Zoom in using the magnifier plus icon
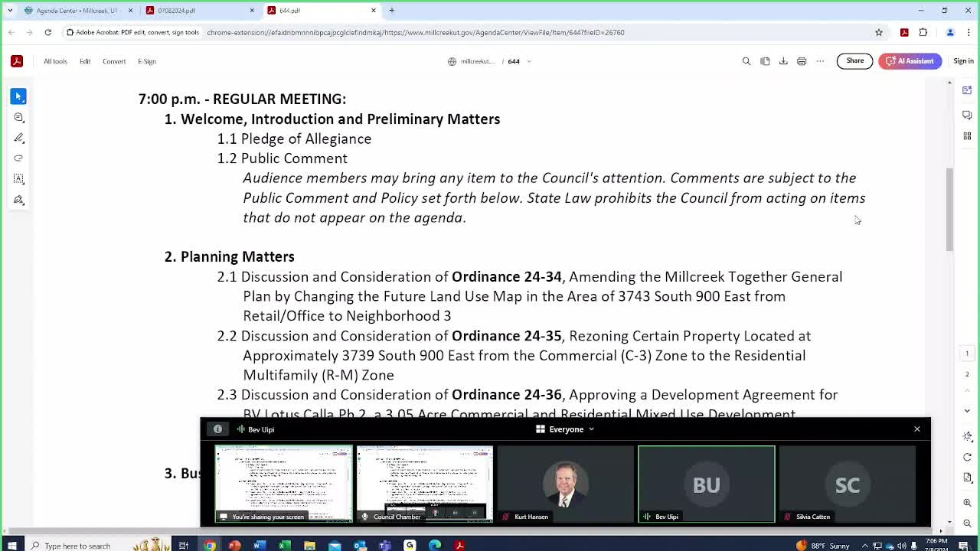 pyautogui.click(x=967, y=503)
